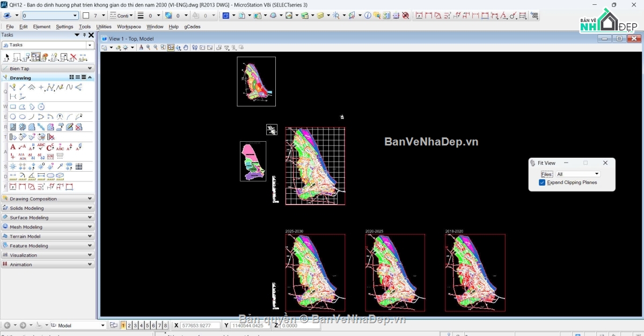Image resolution: width=644 pixels, height=336 pixels.
Task: Open the gCadas menu
Action: pos(192,26)
